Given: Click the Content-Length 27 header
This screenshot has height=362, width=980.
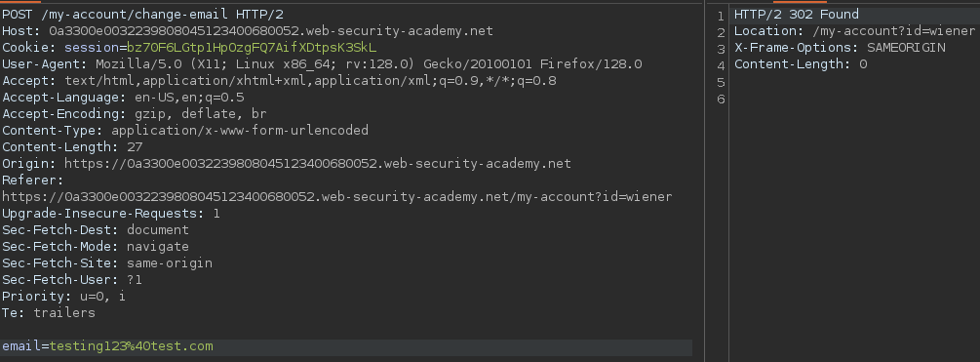Looking at the screenshot, I should click(72, 147).
